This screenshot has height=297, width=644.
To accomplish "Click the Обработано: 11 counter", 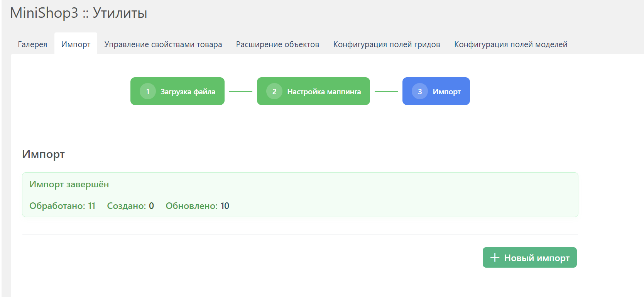I will [x=62, y=206].
